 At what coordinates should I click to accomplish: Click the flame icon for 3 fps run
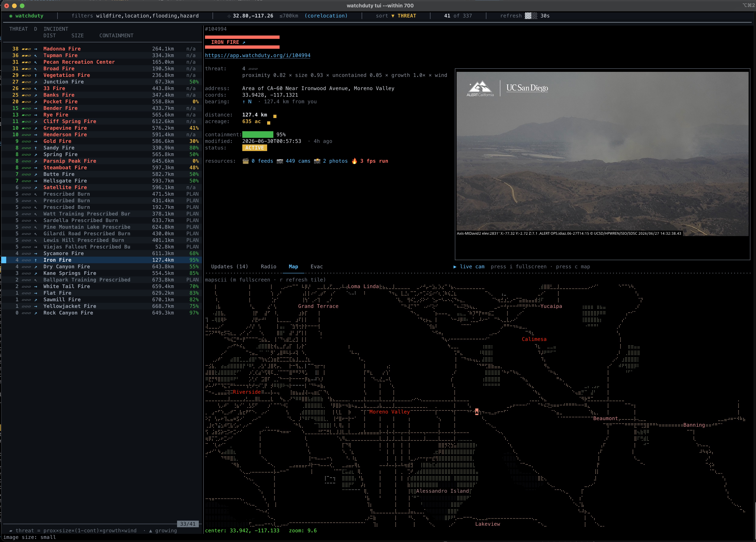point(354,161)
